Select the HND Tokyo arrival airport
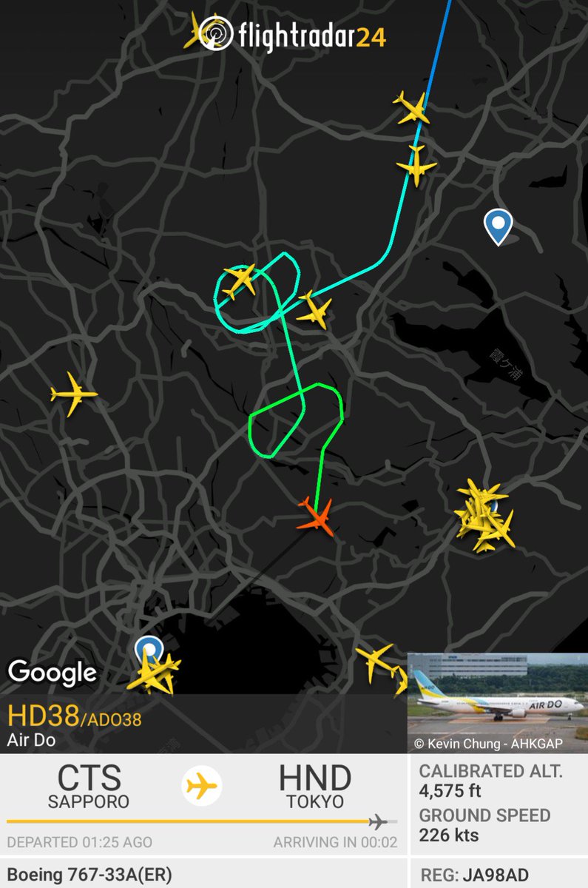The height and width of the screenshot is (888, 588). point(314,786)
